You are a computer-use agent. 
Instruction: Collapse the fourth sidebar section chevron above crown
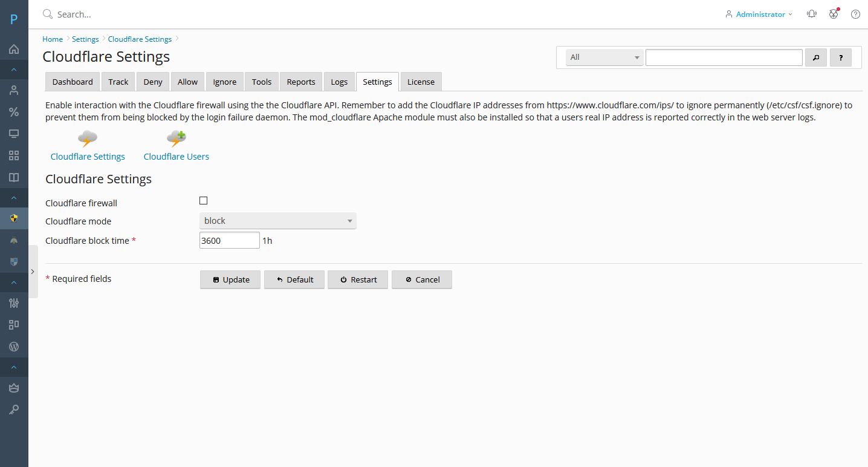14,367
